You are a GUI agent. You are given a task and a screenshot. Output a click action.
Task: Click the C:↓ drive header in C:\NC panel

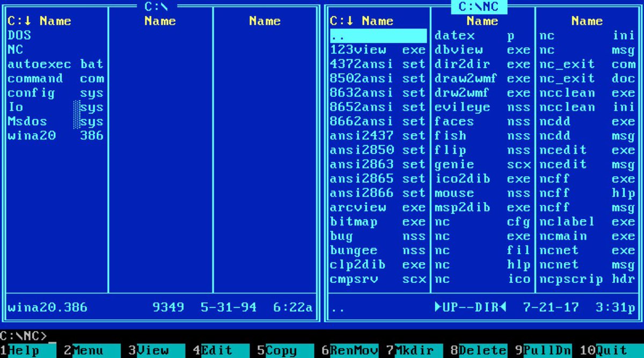click(x=342, y=21)
